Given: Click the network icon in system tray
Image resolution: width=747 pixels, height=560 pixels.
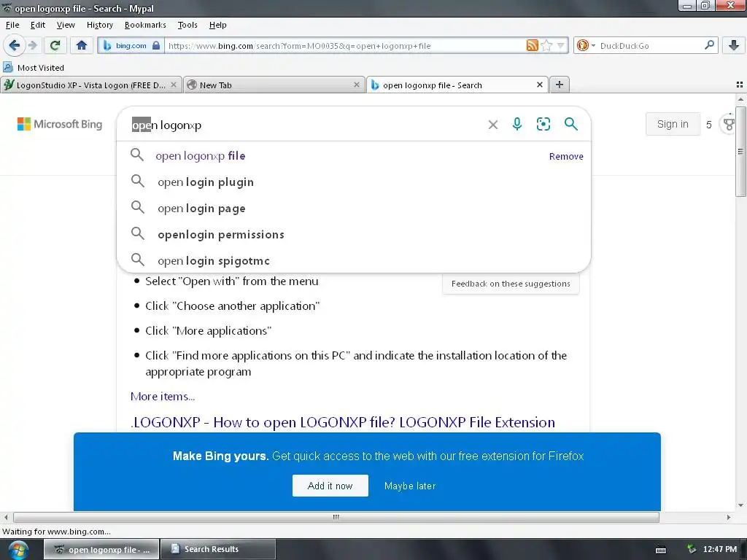Looking at the screenshot, I should point(692,550).
